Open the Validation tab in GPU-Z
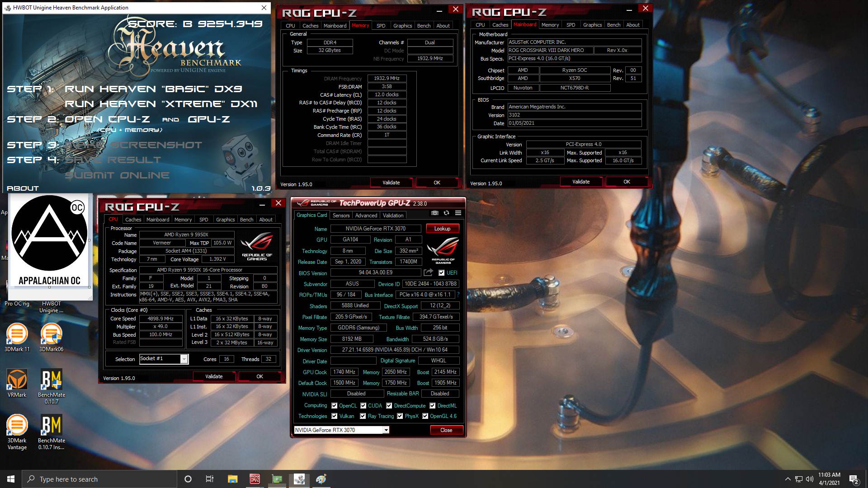The image size is (868, 488). point(393,216)
